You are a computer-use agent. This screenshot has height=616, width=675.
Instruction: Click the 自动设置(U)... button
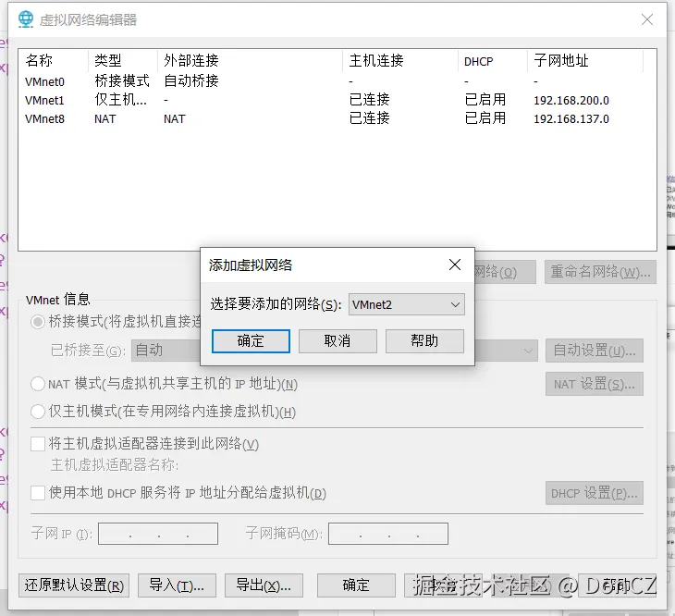point(594,351)
